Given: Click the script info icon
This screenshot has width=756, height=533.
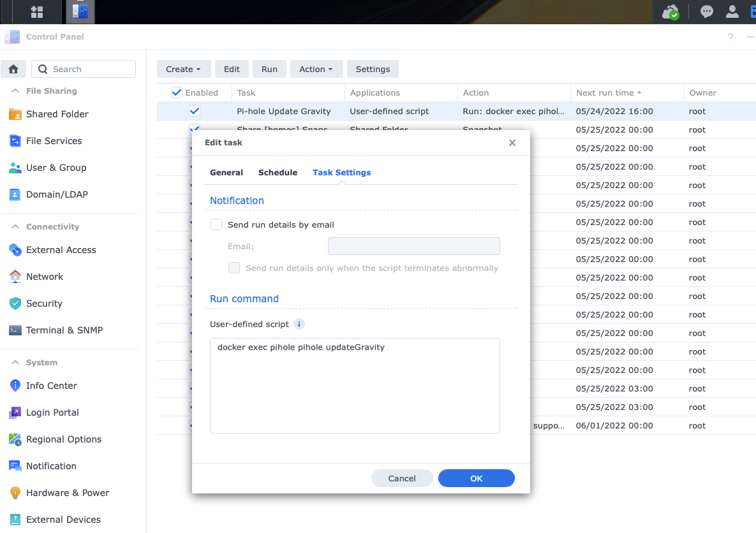Looking at the screenshot, I should click(x=299, y=324).
